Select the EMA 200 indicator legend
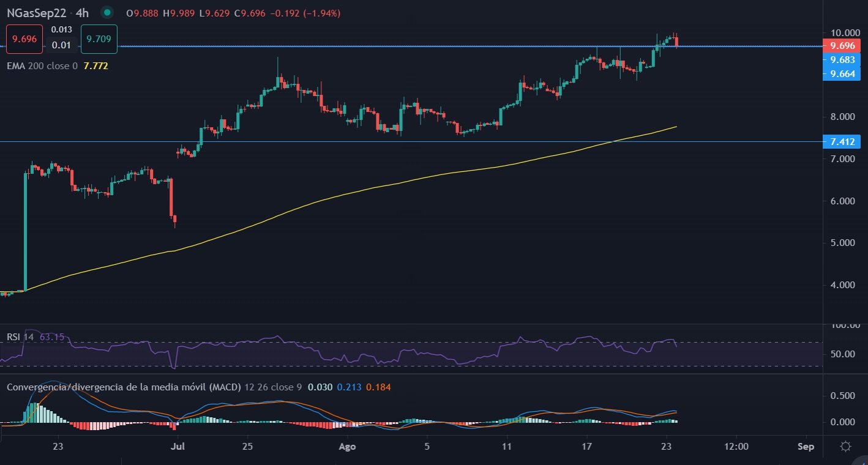Screen dimensions: 868x465 [42, 65]
